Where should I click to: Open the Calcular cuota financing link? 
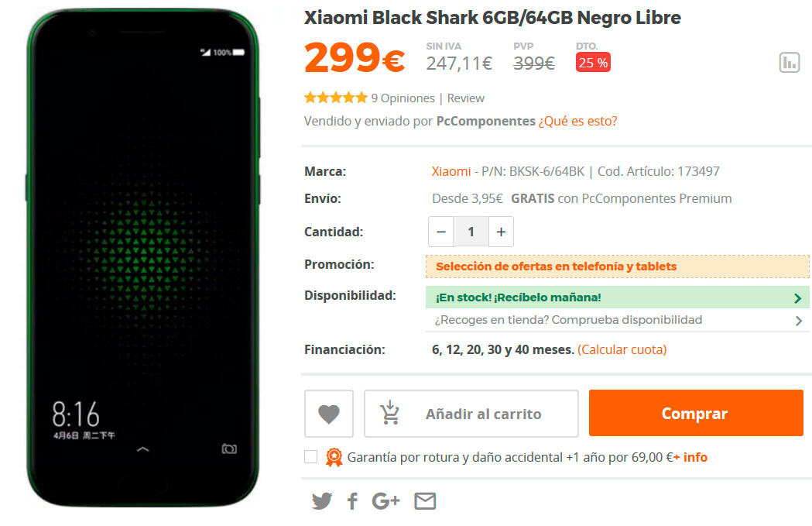622,349
